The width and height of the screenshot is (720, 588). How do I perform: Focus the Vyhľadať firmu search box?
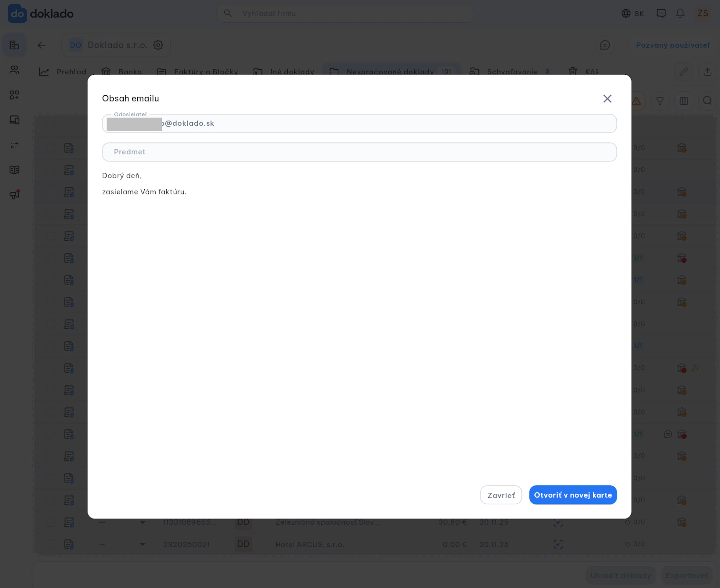point(345,13)
